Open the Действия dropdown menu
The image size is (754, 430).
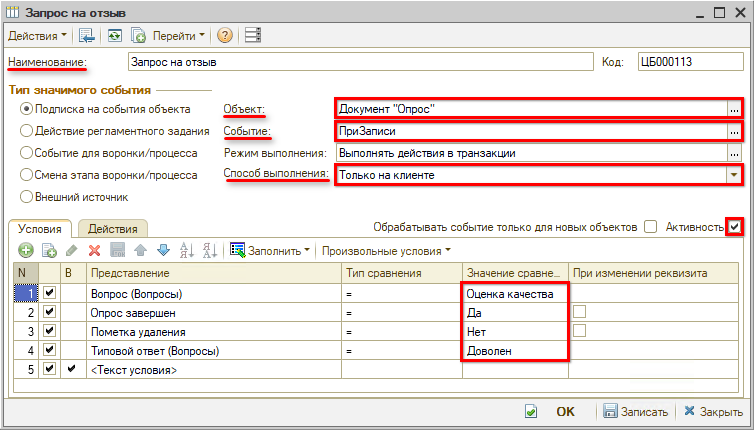[x=38, y=36]
